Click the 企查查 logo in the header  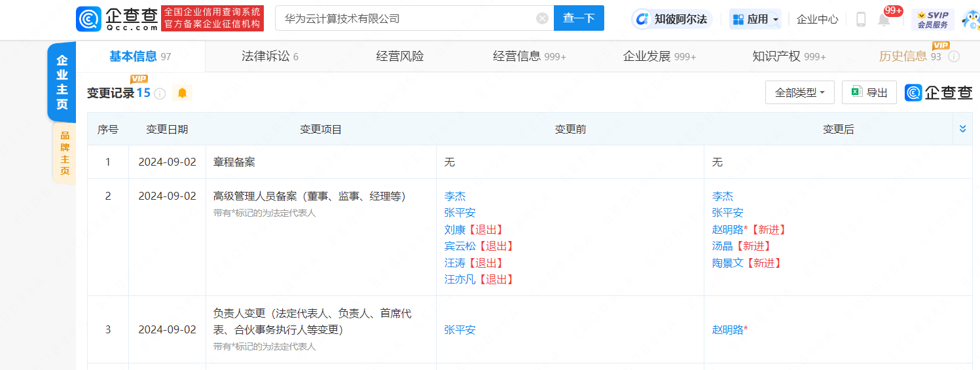[118, 18]
